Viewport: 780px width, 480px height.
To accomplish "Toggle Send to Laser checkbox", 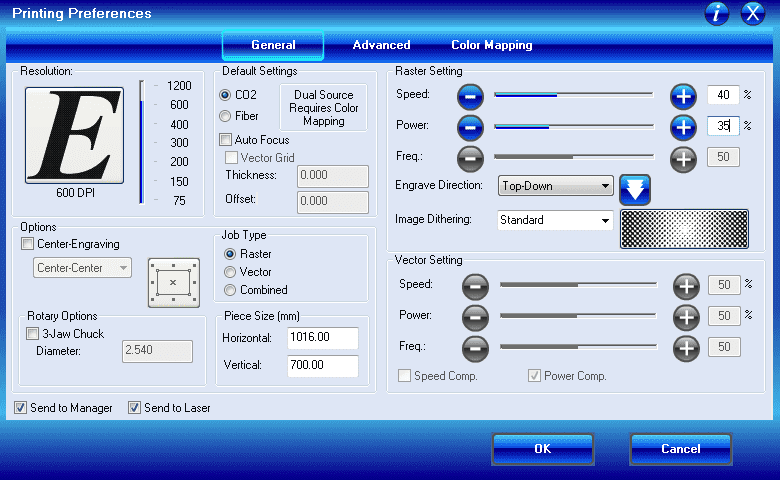I will (134, 408).
